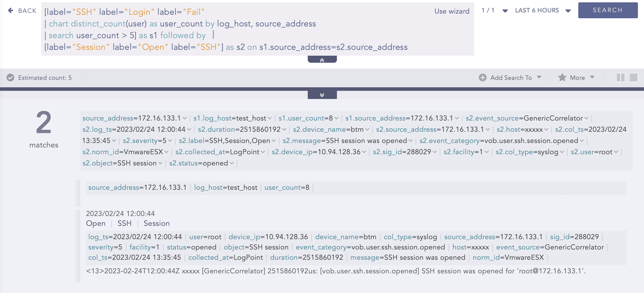The width and height of the screenshot is (644, 293).
Task: Open the 1 / 1 repo selector dropdown
Action: pyautogui.click(x=505, y=11)
